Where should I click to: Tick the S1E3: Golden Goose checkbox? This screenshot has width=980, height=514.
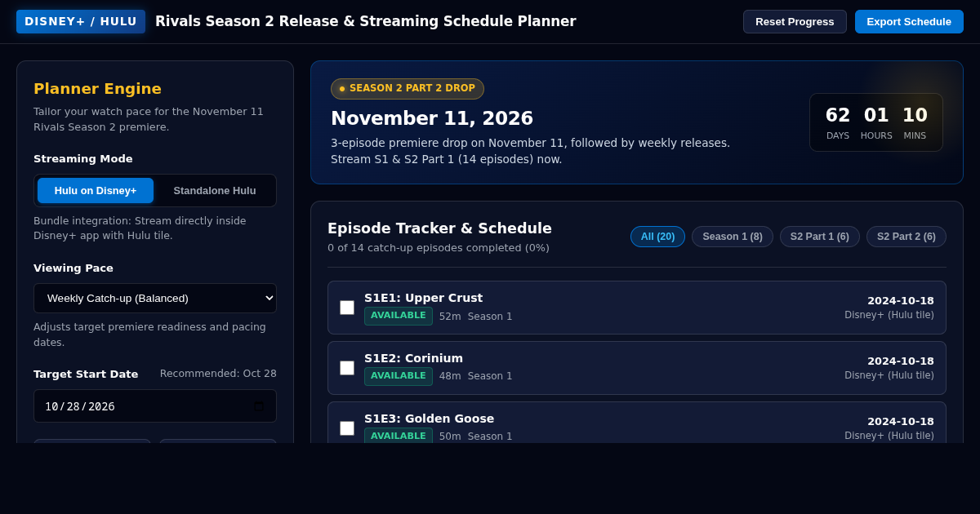(347, 428)
